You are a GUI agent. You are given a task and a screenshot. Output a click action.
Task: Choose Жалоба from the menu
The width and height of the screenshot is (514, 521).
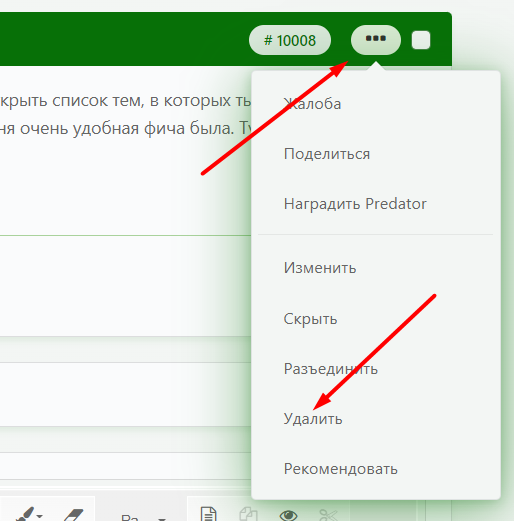point(312,104)
